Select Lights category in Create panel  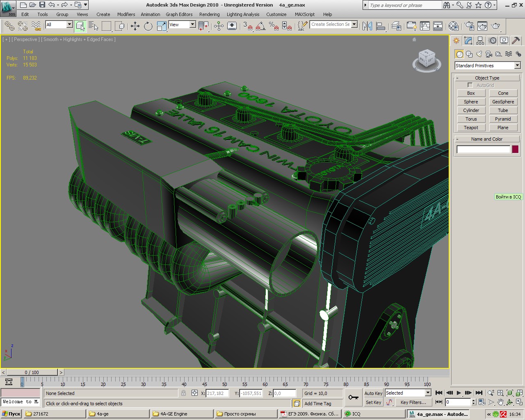pyautogui.click(x=479, y=54)
